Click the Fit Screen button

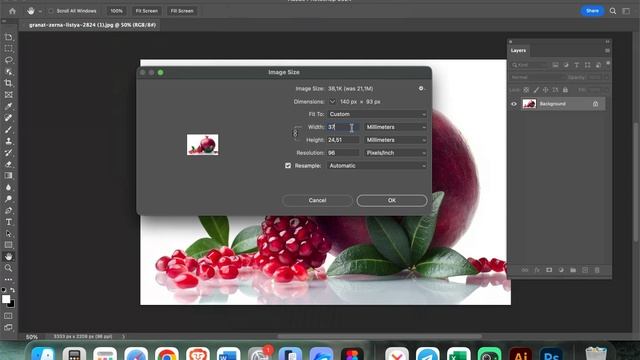point(147,11)
